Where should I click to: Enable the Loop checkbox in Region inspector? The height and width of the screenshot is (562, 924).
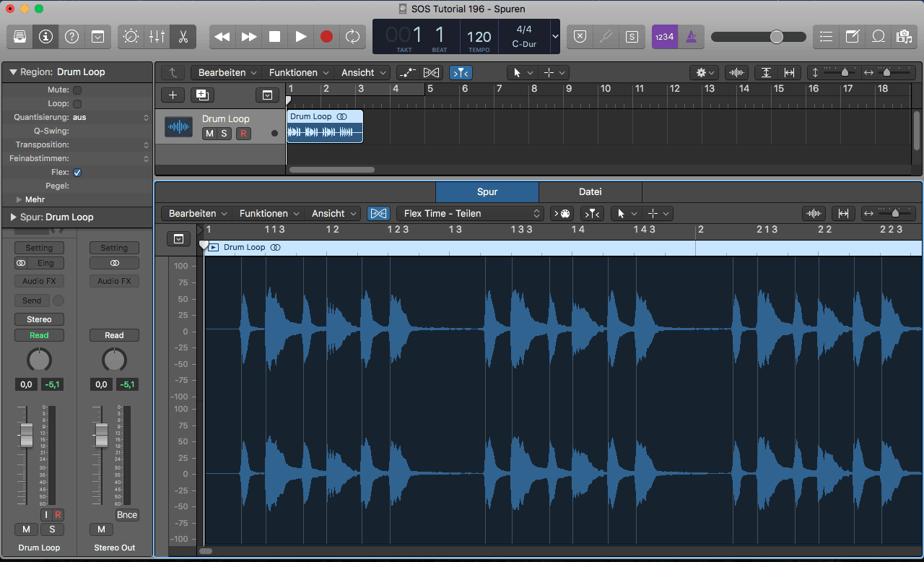pyautogui.click(x=77, y=104)
